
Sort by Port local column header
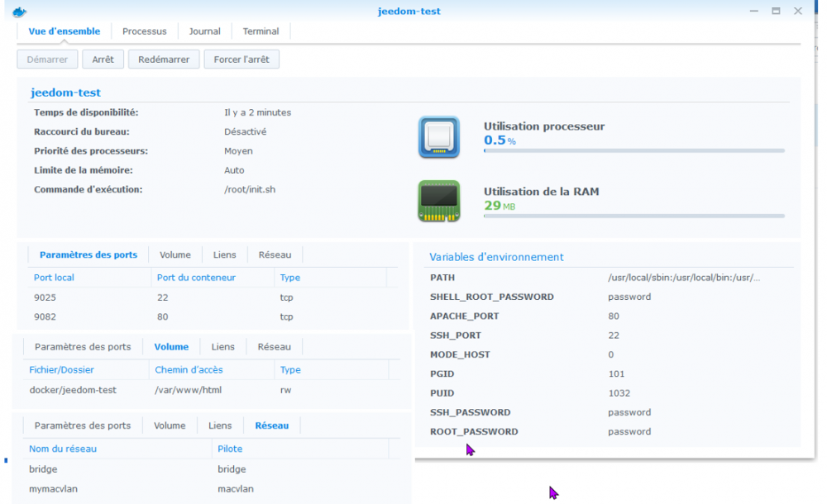tap(54, 278)
